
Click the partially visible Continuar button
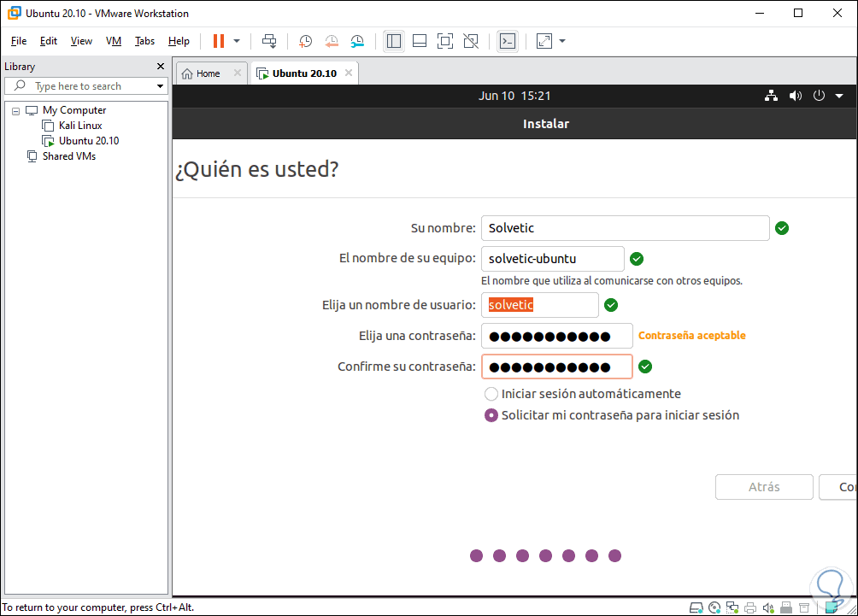pyautogui.click(x=838, y=487)
